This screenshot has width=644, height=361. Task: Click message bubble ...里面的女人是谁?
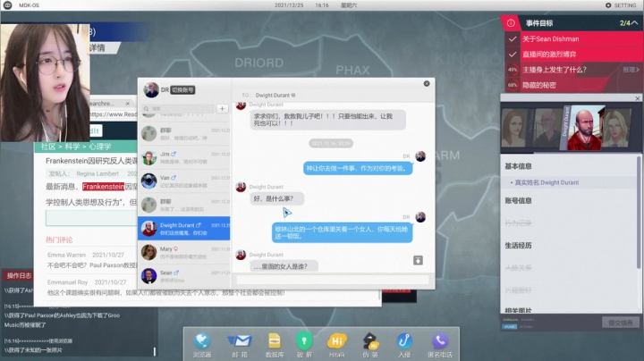point(284,266)
